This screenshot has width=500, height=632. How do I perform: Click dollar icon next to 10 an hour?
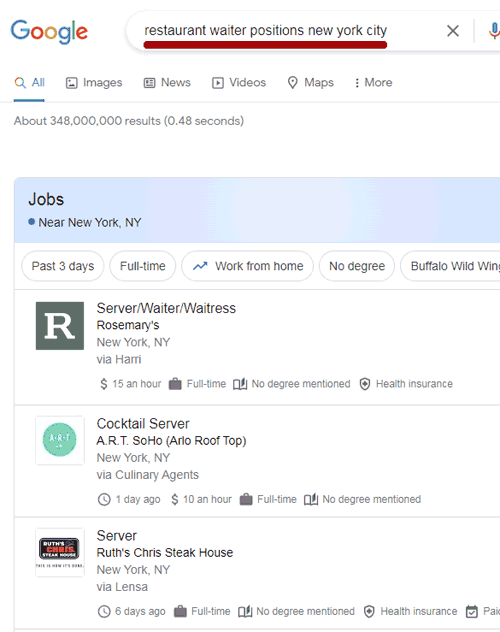coord(174,499)
